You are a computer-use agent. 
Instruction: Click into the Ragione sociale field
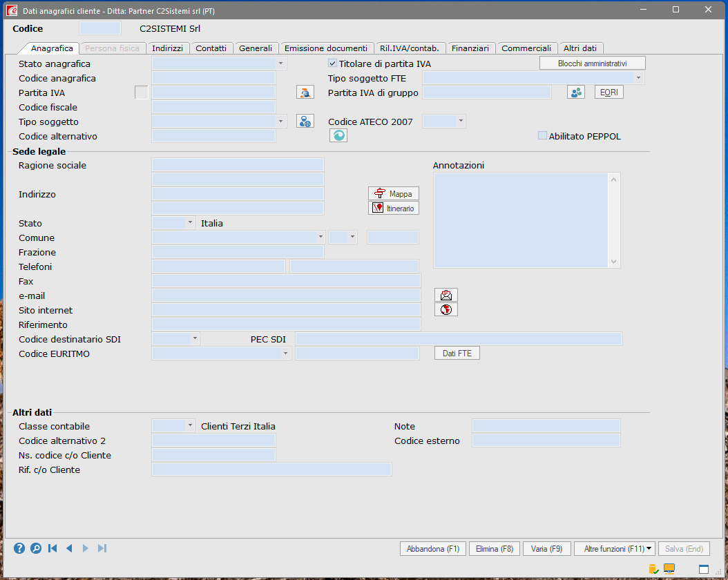tap(238, 165)
